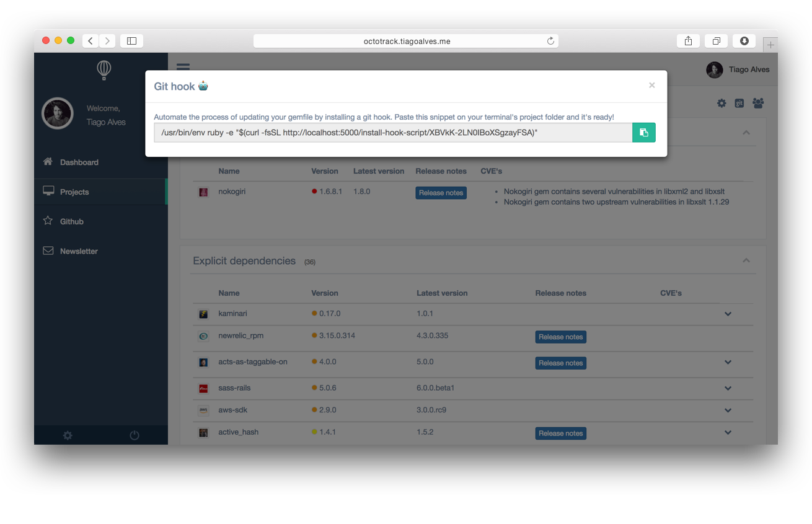Image resolution: width=812 pixels, height=524 pixels.
Task: Click the aws-sdk gem icon
Action: (x=203, y=411)
